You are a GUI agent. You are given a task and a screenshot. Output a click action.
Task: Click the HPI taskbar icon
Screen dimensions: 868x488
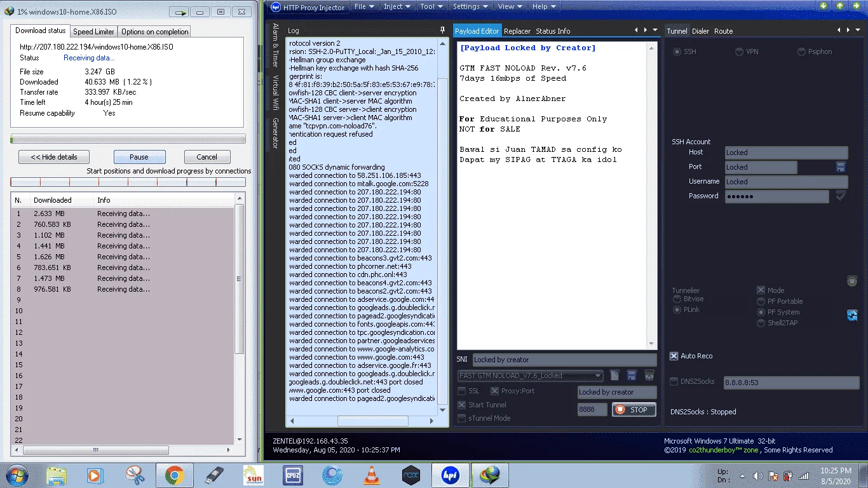pos(451,475)
